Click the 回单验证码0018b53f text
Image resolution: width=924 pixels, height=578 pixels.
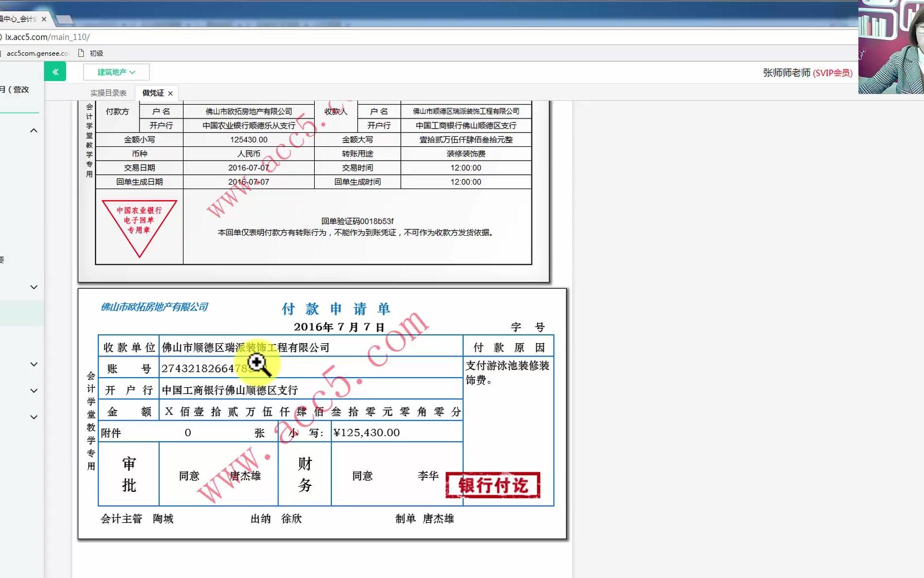[357, 221]
